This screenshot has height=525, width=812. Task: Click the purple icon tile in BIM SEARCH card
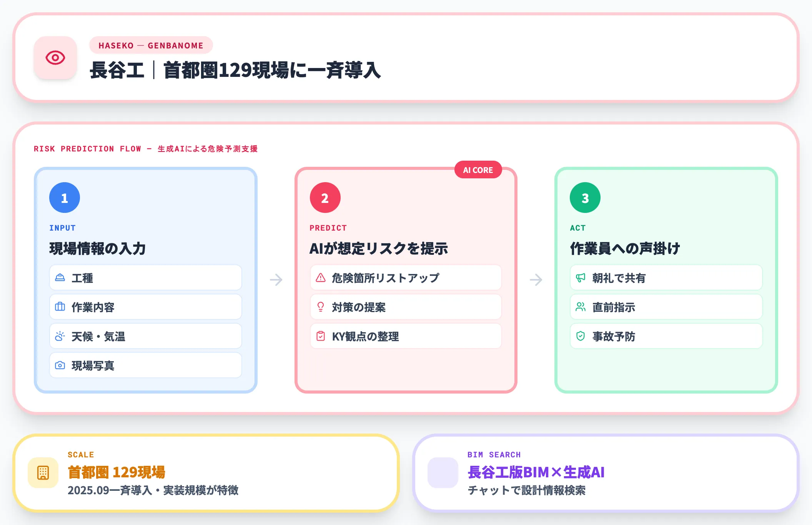tap(443, 473)
